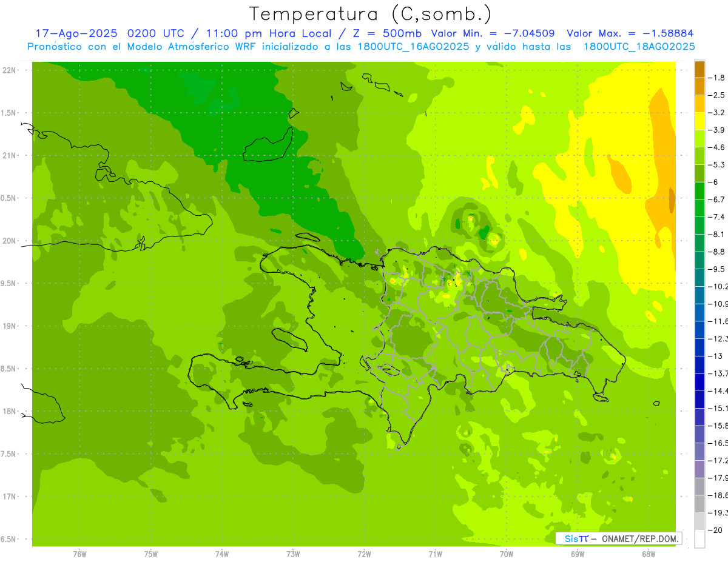Image resolution: width=728 pixels, height=562 pixels.
Task: Click the '-17.2' colorbar value
Action: click(x=718, y=460)
